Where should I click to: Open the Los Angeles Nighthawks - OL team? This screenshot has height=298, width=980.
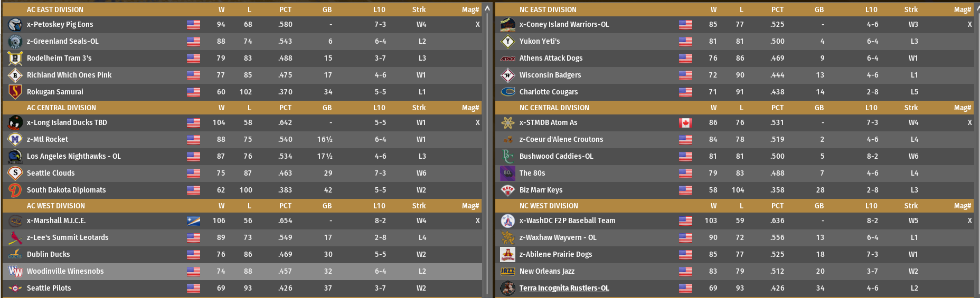click(x=73, y=157)
